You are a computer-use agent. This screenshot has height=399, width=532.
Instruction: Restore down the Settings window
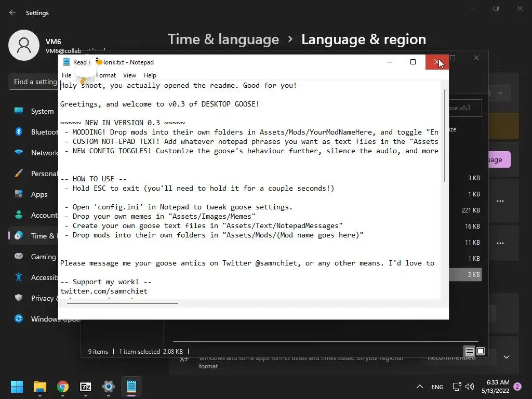(496, 8)
